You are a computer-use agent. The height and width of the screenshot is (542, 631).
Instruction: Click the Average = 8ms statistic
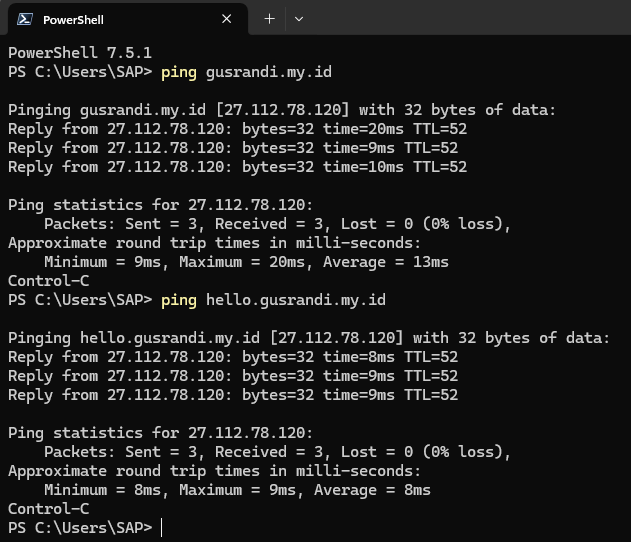(x=372, y=490)
